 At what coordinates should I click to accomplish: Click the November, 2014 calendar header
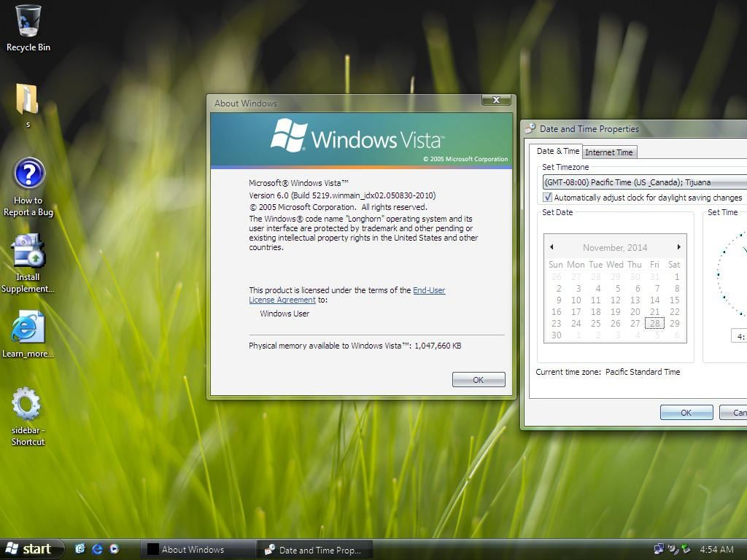coord(615,248)
